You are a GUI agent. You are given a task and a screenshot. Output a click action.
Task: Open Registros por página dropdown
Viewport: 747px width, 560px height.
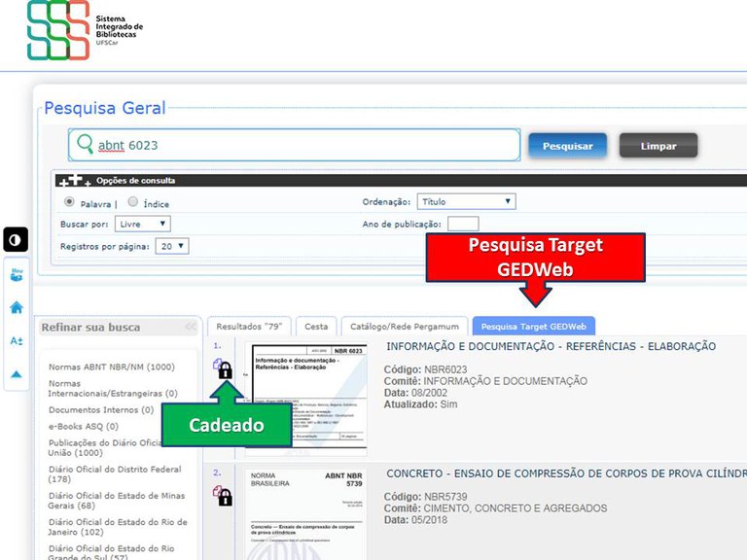click(x=172, y=246)
